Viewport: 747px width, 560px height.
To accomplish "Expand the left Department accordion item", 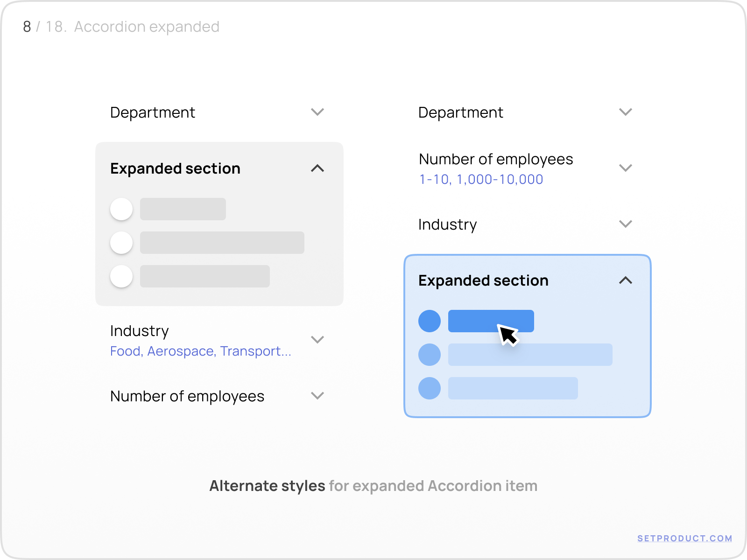I will (x=152, y=112).
